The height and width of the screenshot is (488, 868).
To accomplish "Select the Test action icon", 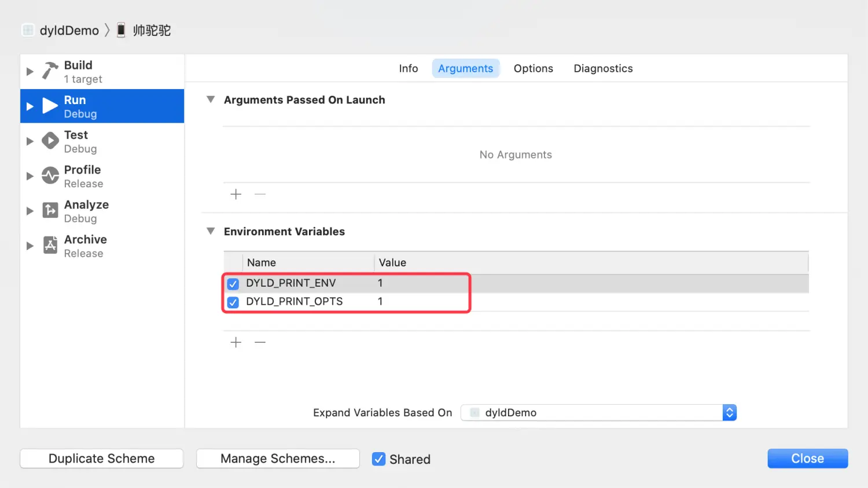I will pos(50,141).
